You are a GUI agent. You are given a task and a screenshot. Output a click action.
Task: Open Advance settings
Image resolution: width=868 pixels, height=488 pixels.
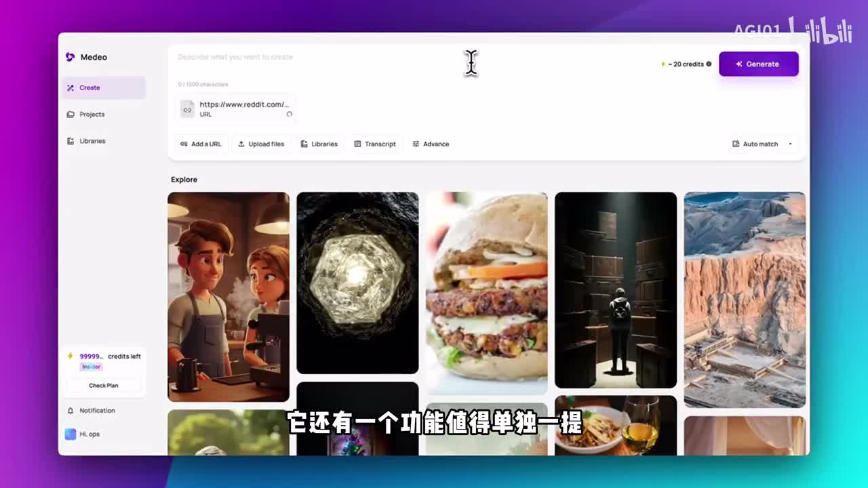(431, 144)
